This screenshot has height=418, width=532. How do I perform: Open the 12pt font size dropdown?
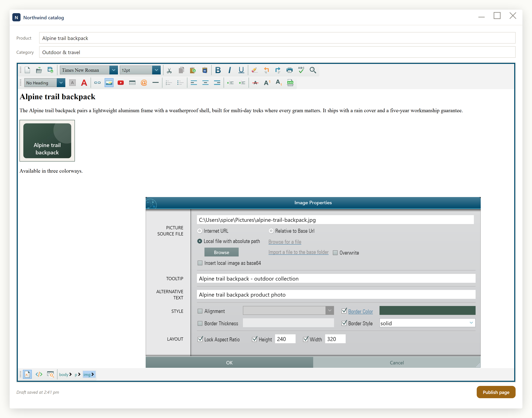(x=156, y=70)
